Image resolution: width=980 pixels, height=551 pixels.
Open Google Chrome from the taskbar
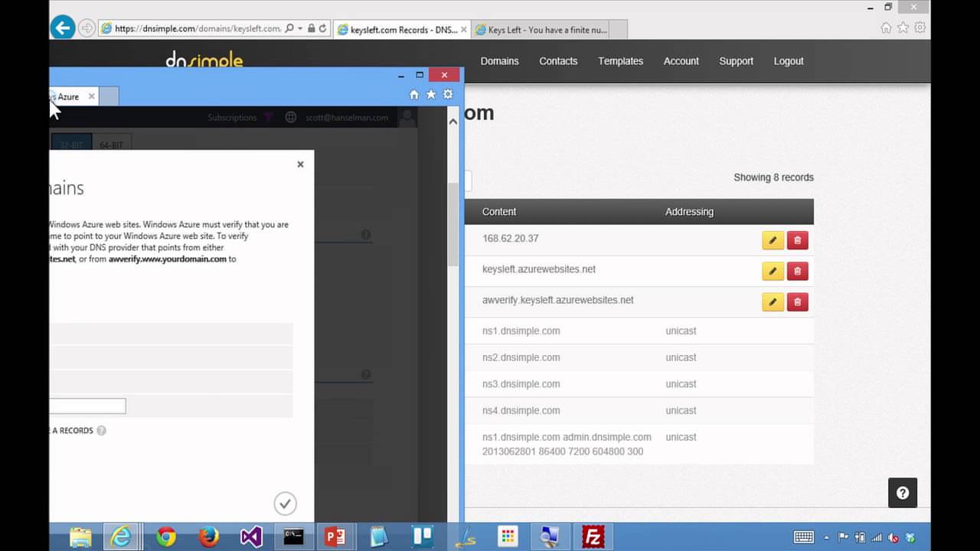click(x=166, y=537)
